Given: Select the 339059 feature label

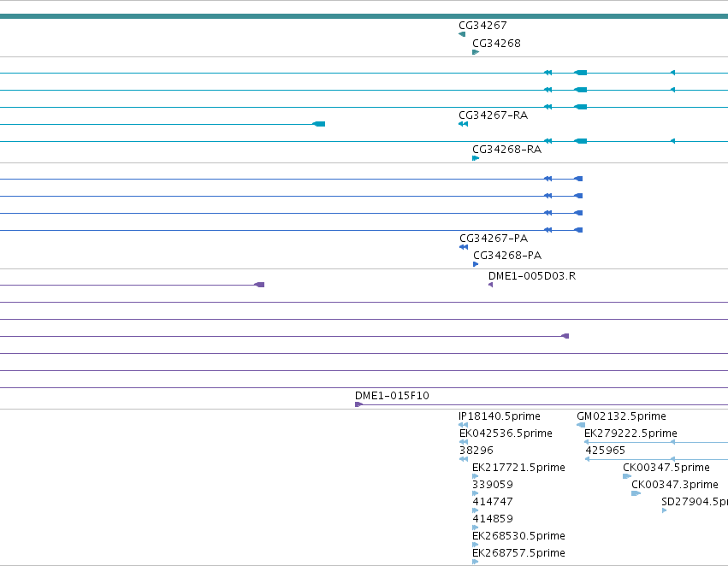Looking at the screenshot, I should [x=493, y=485].
